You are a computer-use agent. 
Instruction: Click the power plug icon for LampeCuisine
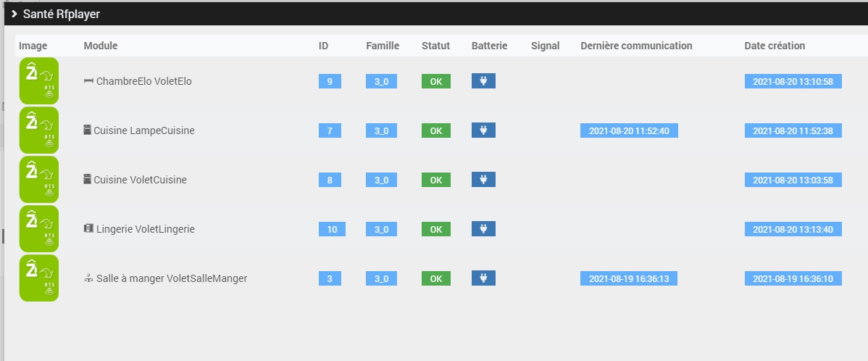[x=483, y=130]
